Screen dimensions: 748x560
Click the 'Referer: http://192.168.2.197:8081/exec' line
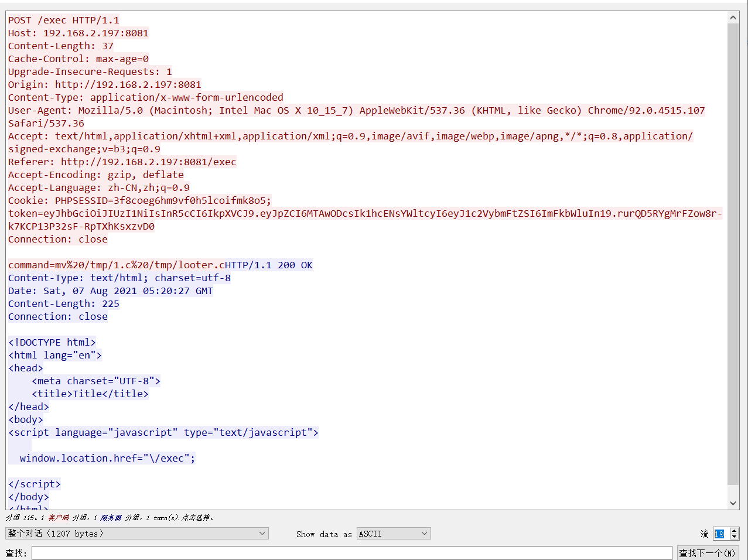point(122,162)
